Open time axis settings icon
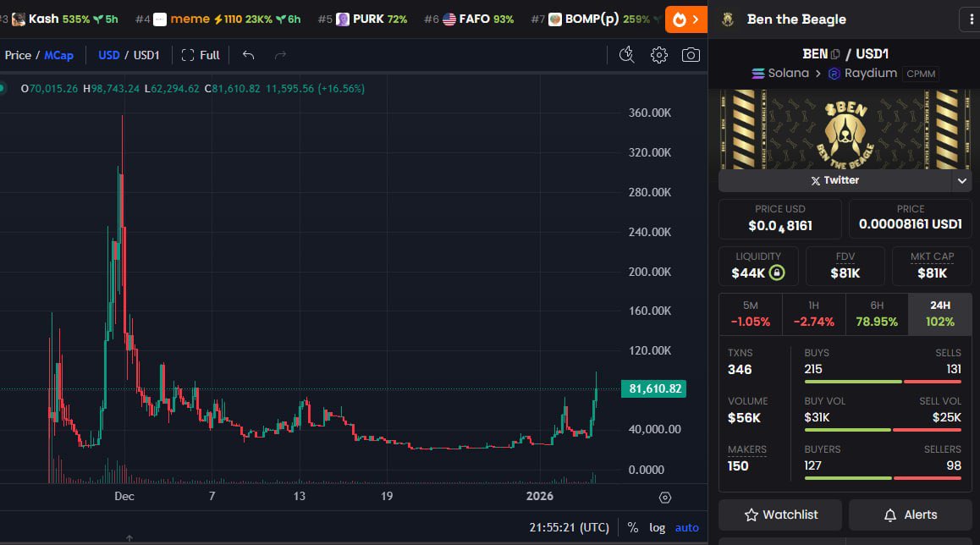The width and height of the screenshot is (980, 545). click(x=665, y=498)
